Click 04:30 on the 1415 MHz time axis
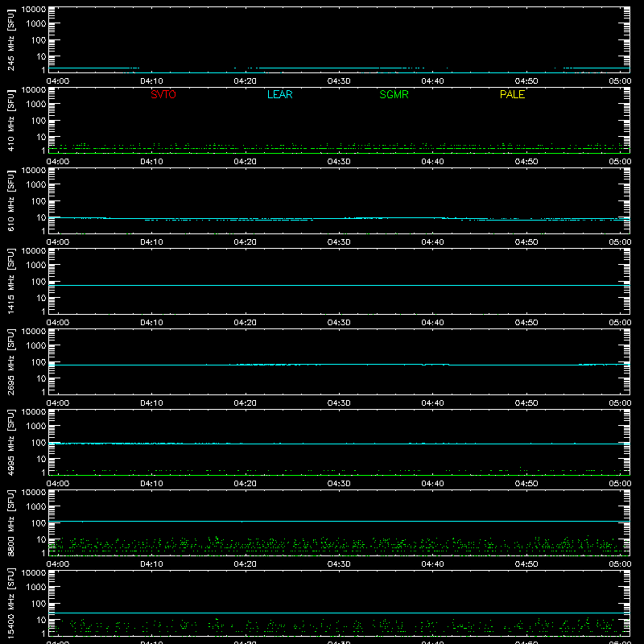The height and width of the screenshot is (644, 644). pyautogui.click(x=339, y=323)
